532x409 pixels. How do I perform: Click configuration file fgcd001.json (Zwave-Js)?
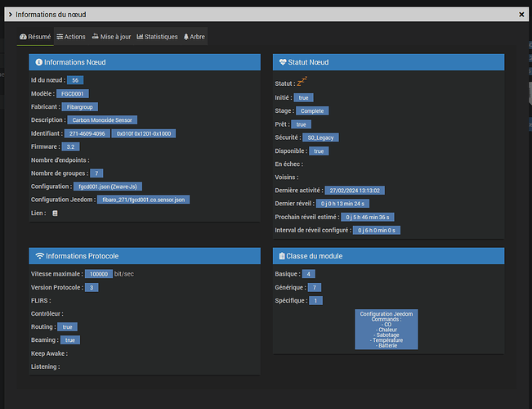108,187
